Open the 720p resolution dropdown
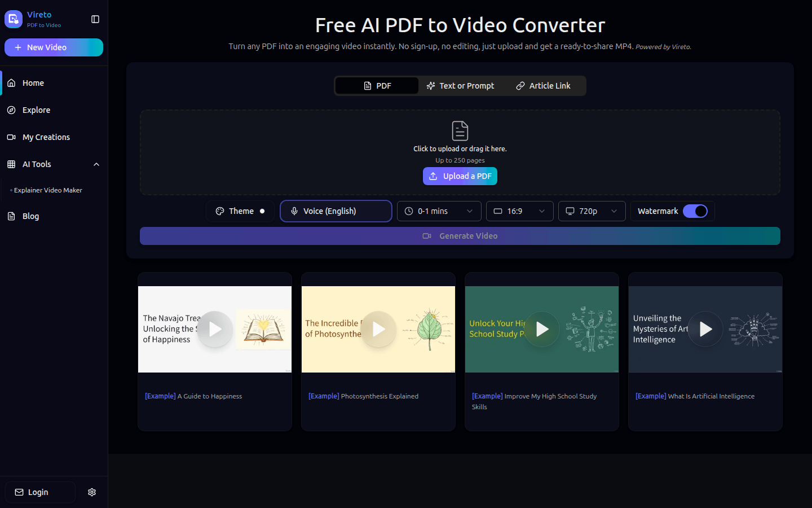This screenshot has height=508, width=812. [592, 211]
